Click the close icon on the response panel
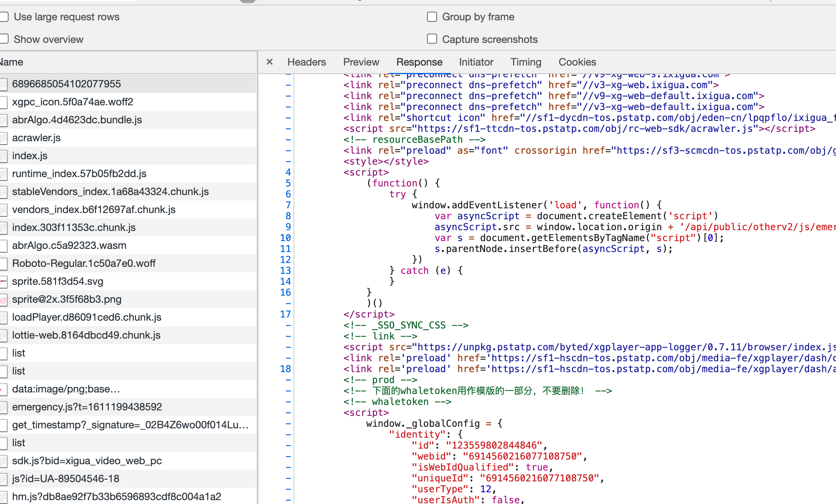The width and height of the screenshot is (836, 504). (269, 62)
